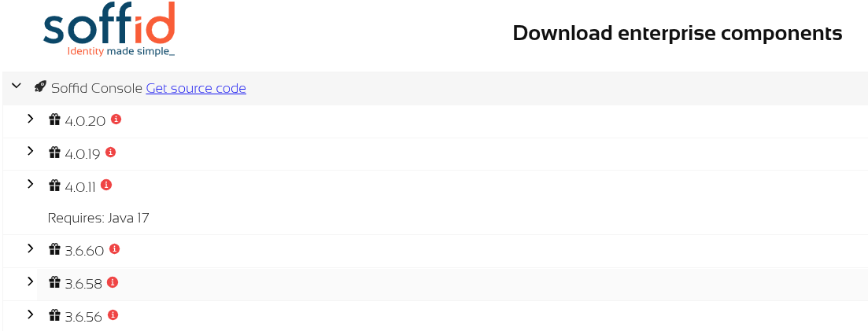The image size is (868, 331).
Task: Expand the 3.6.58 chevron arrow
Action: coord(30,281)
